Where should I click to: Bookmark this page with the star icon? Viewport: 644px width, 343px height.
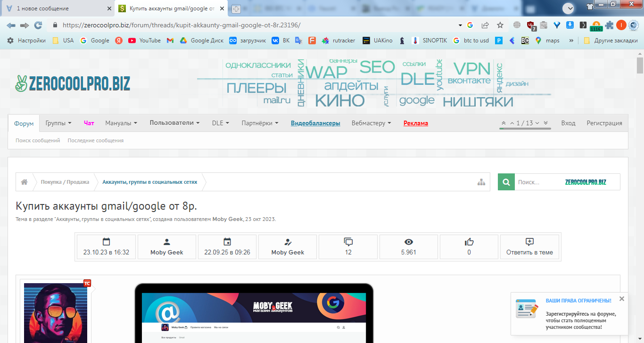point(500,25)
